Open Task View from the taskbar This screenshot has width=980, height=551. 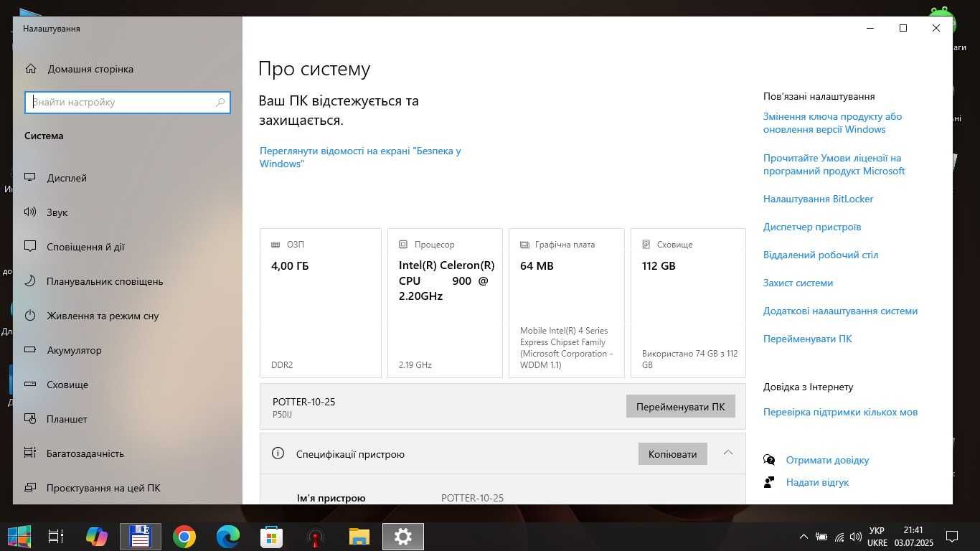coord(56,536)
